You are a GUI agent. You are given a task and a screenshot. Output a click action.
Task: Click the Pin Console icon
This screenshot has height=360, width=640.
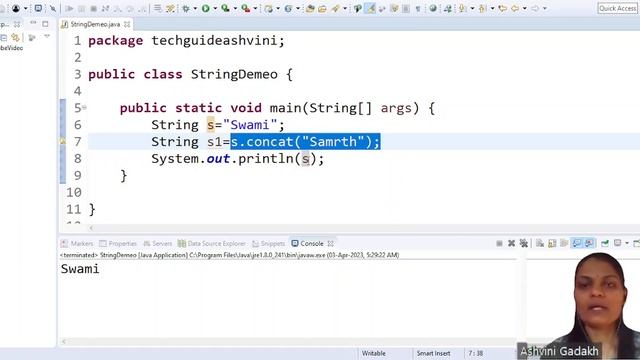605,244
